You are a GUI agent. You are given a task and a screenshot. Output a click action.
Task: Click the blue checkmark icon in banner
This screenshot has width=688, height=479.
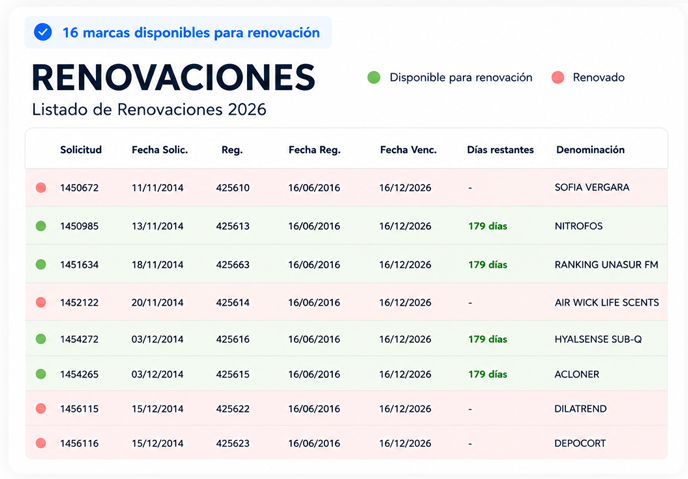[x=43, y=32]
